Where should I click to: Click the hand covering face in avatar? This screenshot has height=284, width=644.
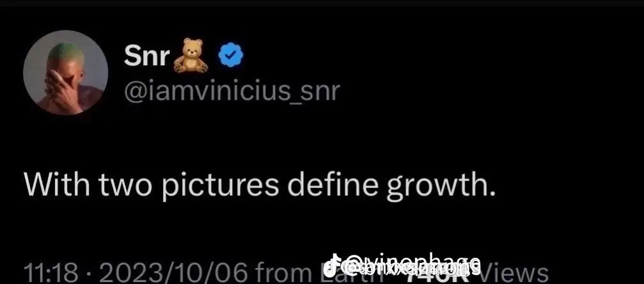pyautogui.click(x=63, y=89)
